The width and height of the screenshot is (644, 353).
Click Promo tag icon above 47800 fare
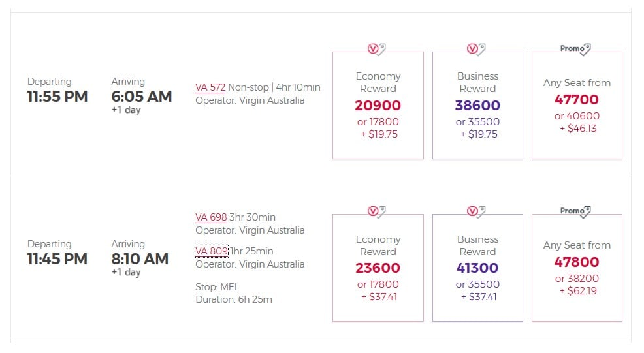[576, 212]
